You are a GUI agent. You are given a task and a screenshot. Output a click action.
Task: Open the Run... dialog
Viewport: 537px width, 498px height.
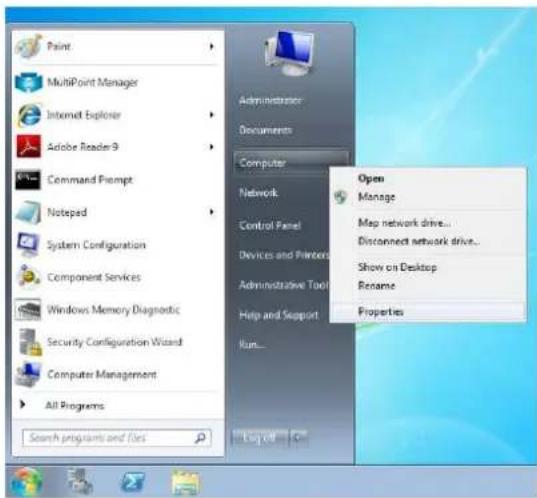tap(252, 345)
